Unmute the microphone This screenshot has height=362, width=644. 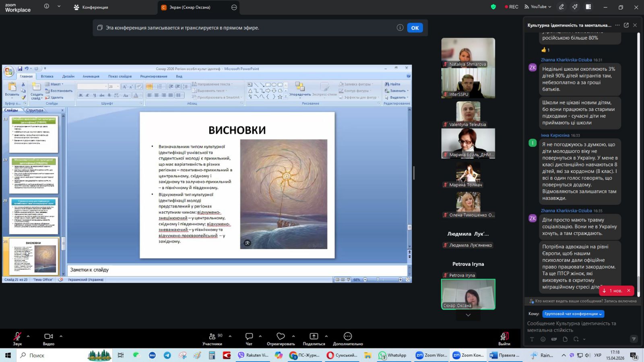coord(17,336)
